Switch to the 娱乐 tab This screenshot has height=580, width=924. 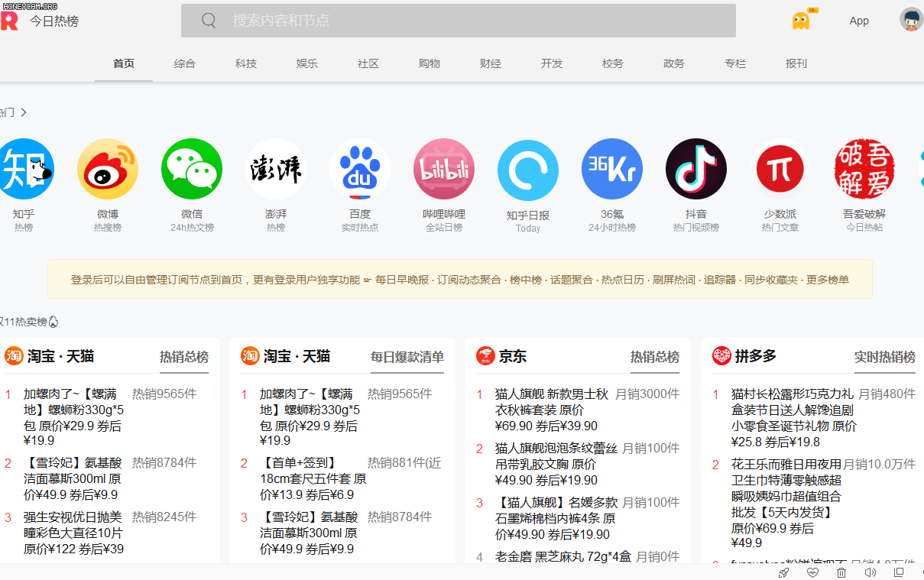307,63
